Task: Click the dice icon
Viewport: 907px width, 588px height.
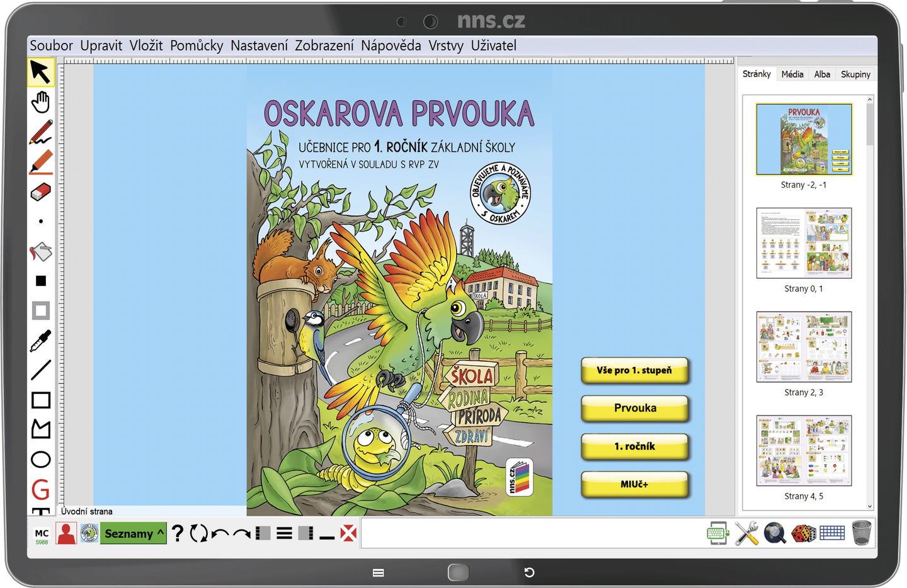Action: [804, 533]
